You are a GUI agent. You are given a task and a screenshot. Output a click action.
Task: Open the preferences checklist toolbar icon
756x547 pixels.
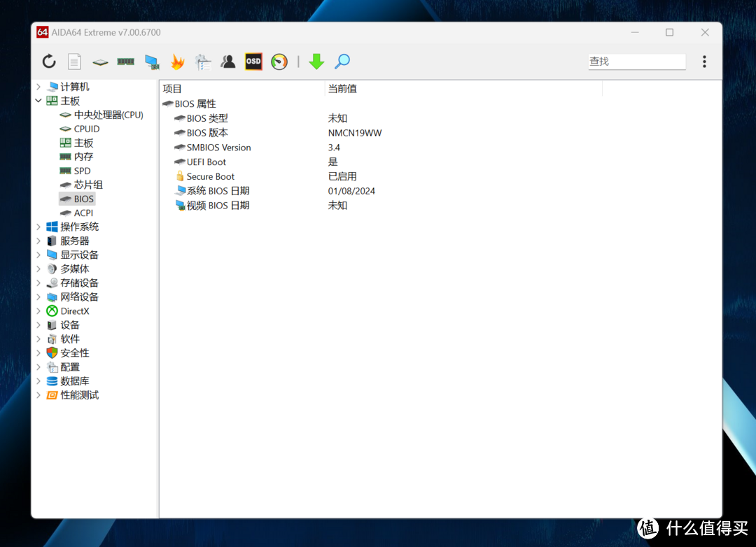pos(203,62)
